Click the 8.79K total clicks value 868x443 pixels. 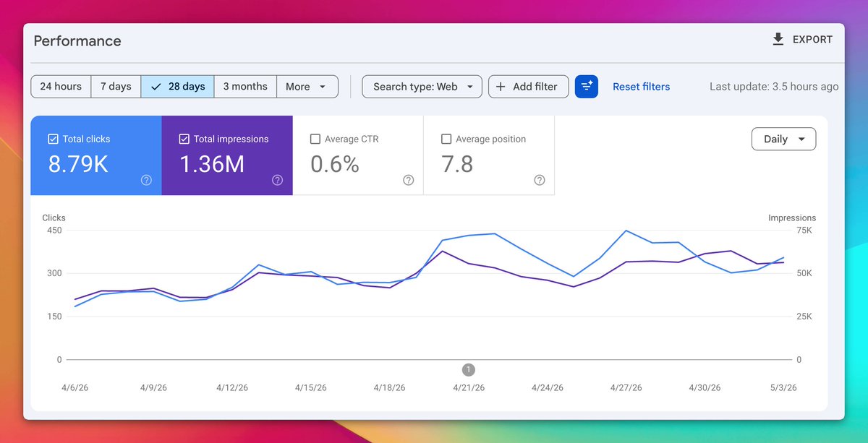coord(78,165)
